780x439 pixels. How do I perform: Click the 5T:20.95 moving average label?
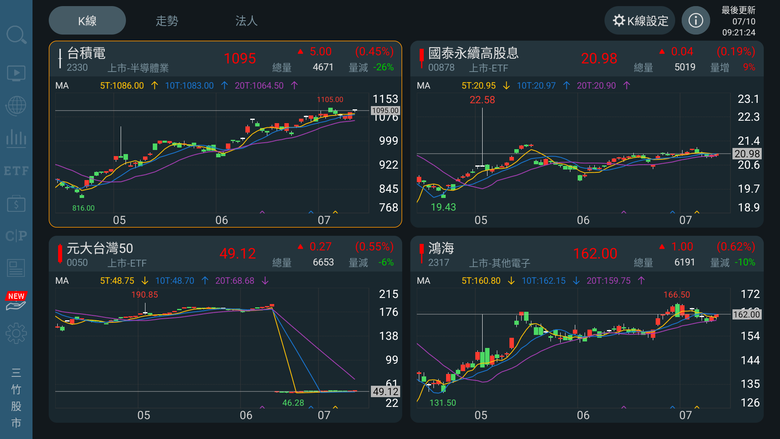478,86
